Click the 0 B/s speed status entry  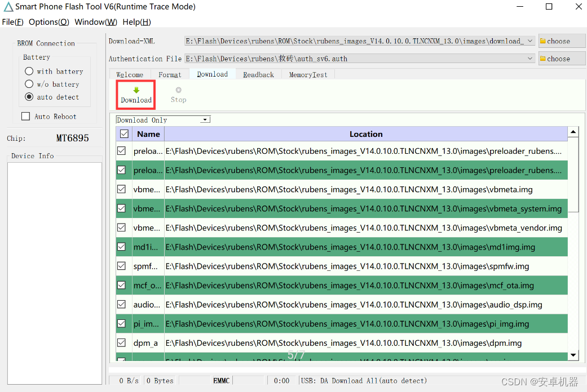tap(129, 380)
